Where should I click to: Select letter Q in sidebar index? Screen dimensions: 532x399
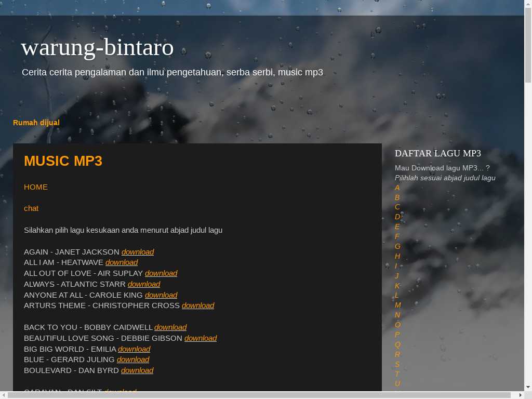pyautogui.click(x=397, y=344)
